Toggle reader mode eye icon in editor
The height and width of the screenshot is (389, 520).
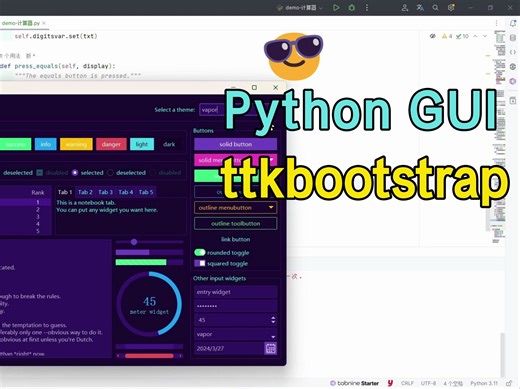[433, 36]
